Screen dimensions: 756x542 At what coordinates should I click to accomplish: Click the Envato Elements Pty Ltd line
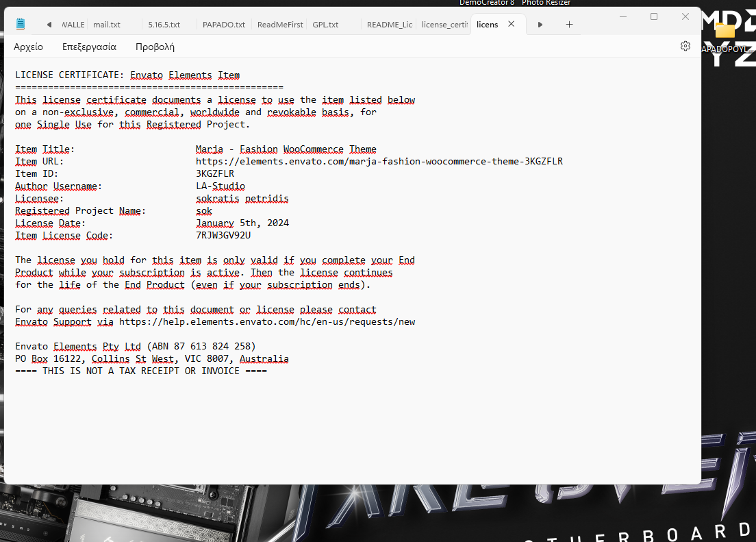(136, 347)
